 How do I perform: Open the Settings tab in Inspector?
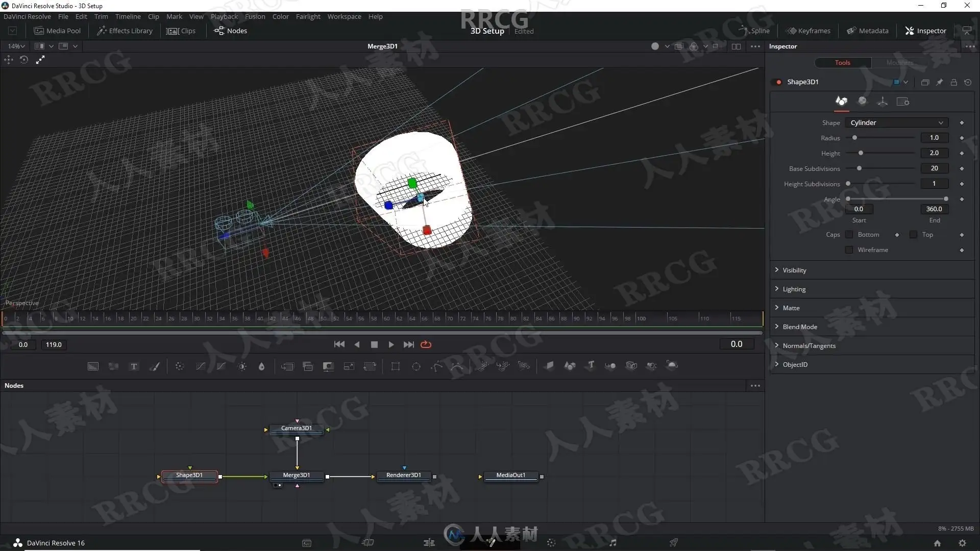pos(903,102)
